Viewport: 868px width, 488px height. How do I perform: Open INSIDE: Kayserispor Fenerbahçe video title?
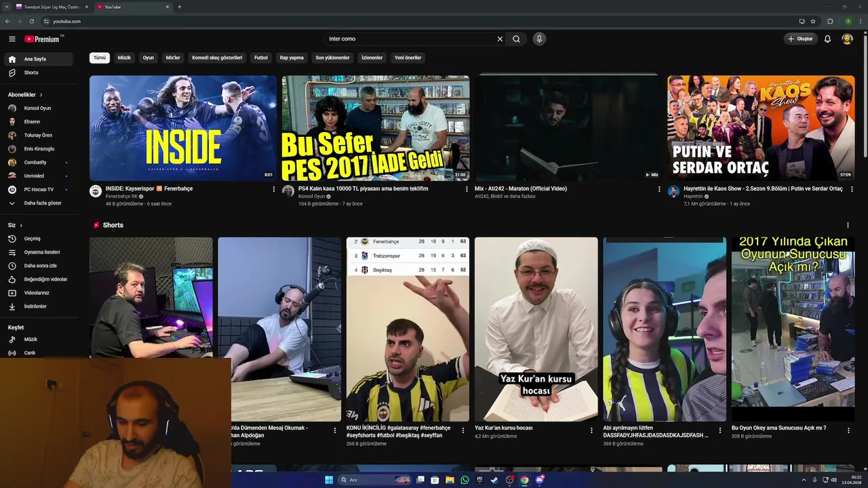pyautogui.click(x=149, y=188)
